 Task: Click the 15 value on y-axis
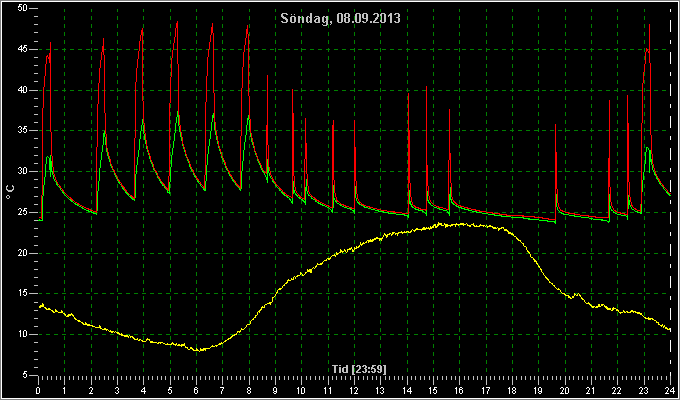[x=23, y=294]
